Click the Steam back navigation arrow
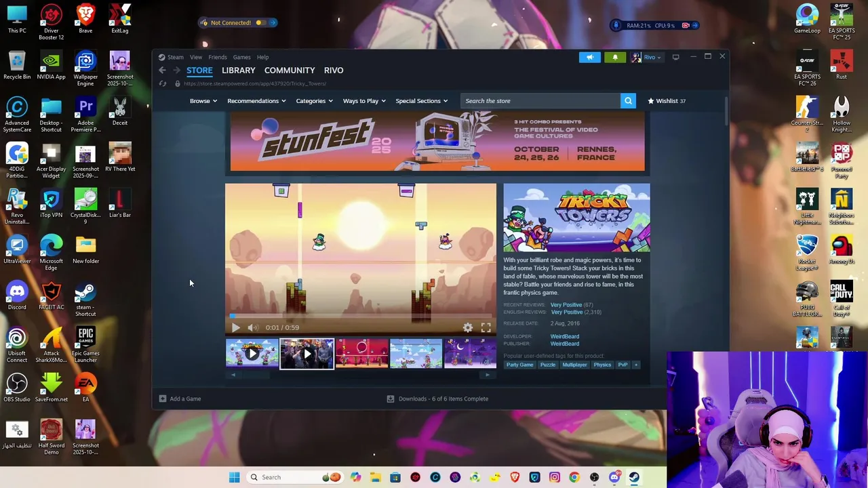This screenshot has width=868, height=488. [162, 70]
